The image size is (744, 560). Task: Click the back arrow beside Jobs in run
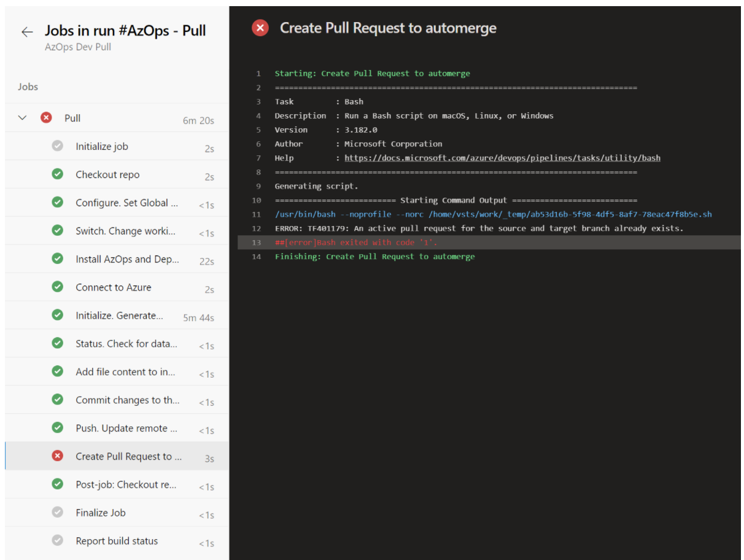[x=27, y=33]
